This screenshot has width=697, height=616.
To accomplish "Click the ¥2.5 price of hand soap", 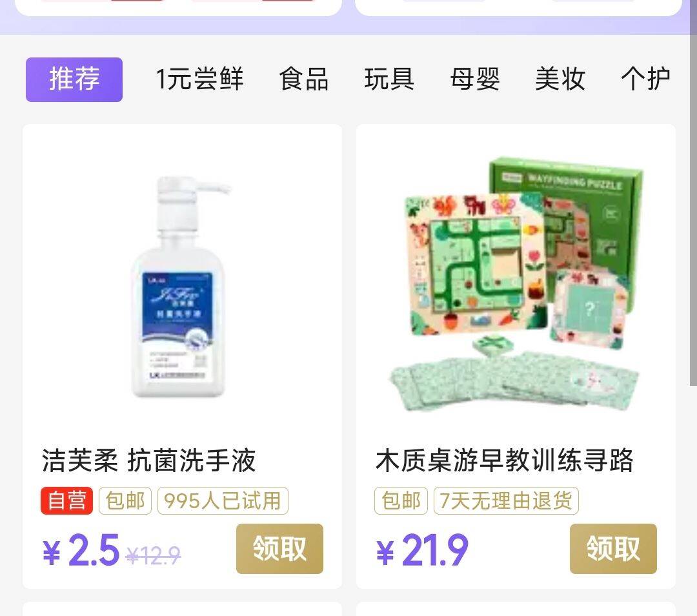I will point(81,551).
